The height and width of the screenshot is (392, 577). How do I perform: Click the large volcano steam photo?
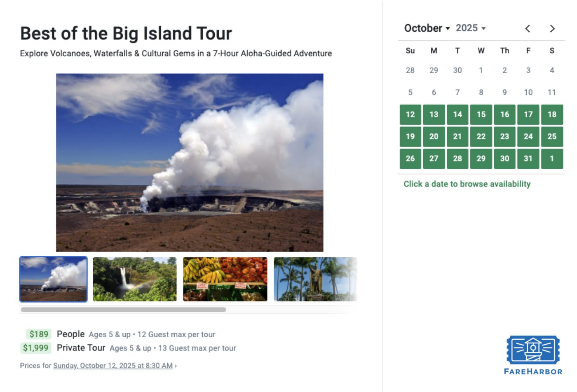point(190,163)
